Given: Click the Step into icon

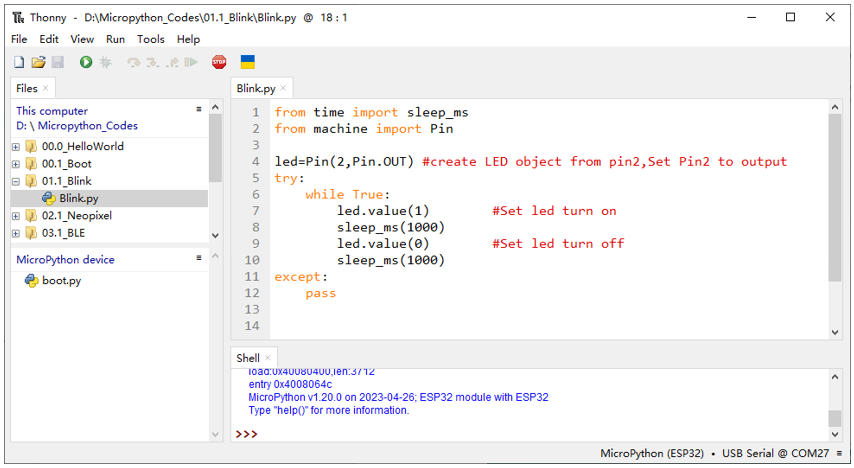Looking at the screenshot, I should (x=152, y=63).
